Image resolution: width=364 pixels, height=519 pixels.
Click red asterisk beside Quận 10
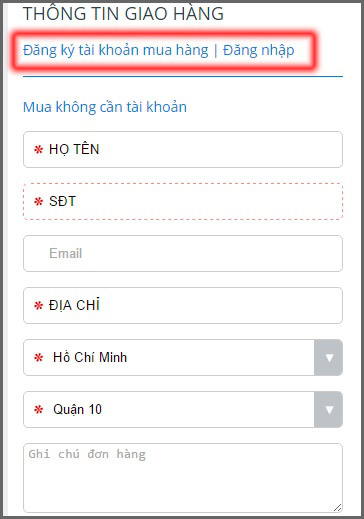click(39, 410)
